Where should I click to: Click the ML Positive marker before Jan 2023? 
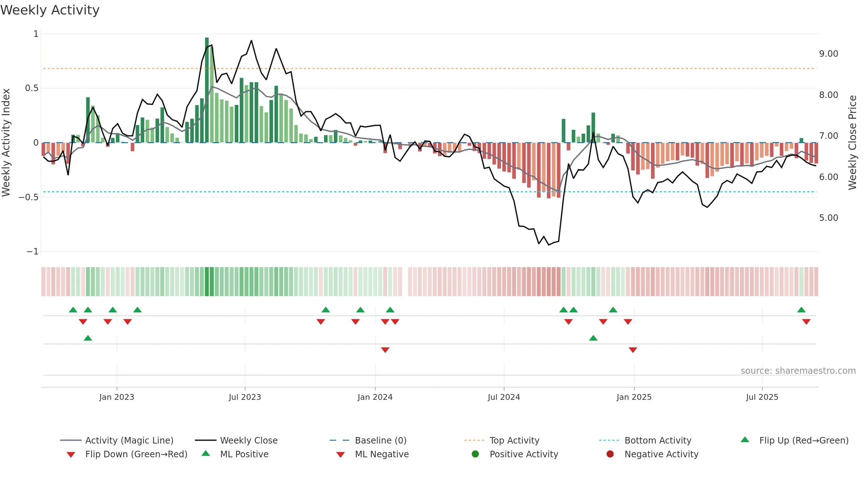[x=88, y=338]
